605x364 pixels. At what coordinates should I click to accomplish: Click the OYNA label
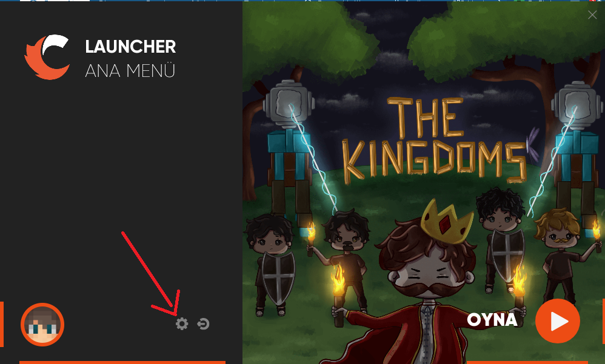tap(492, 320)
